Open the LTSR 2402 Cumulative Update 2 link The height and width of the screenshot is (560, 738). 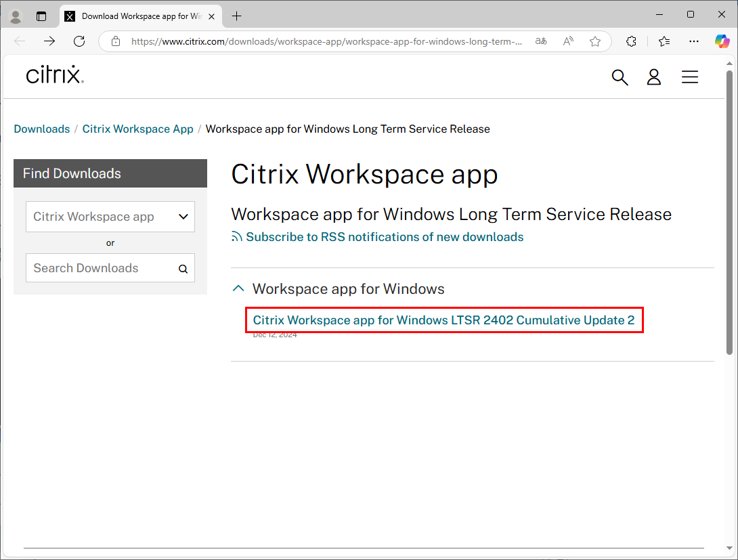(443, 320)
